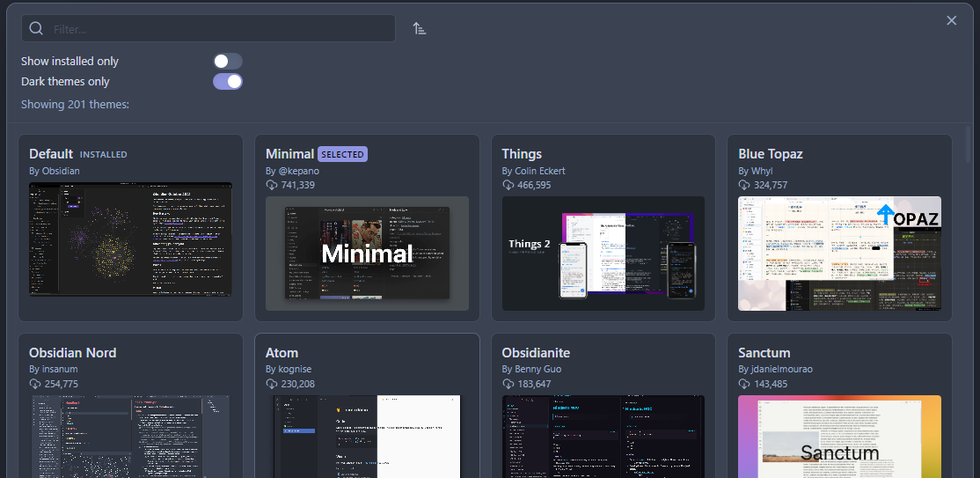Screen dimensions: 980x478
Task: Click download icon beside 466,595 for Things
Action: tap(508, 185)
